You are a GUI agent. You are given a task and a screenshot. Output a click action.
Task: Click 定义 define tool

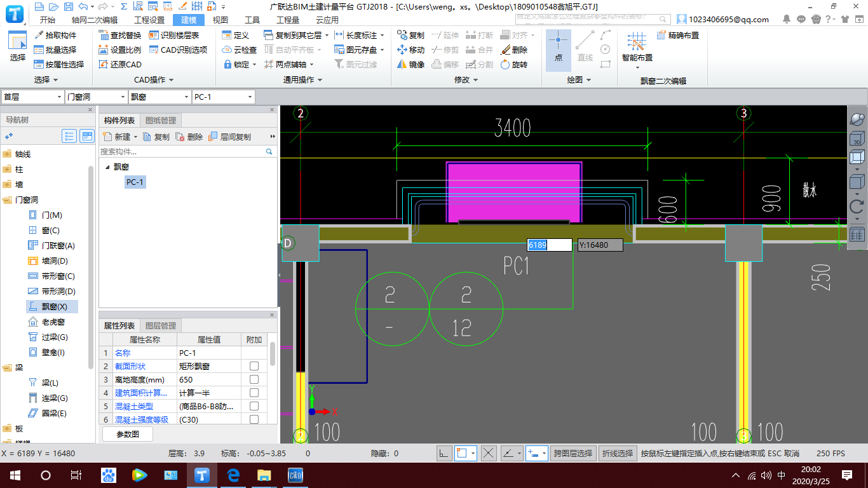tap(235, 35)
